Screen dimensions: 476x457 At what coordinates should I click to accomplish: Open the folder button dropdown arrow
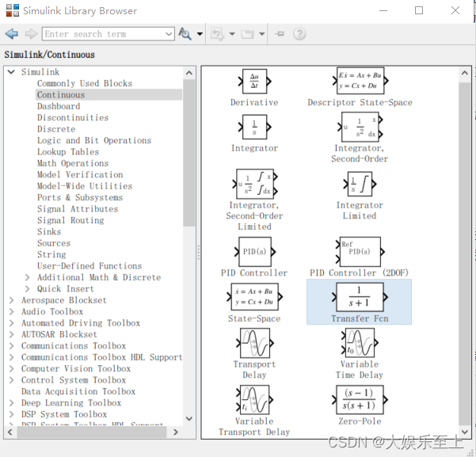[x=262, y=34]
